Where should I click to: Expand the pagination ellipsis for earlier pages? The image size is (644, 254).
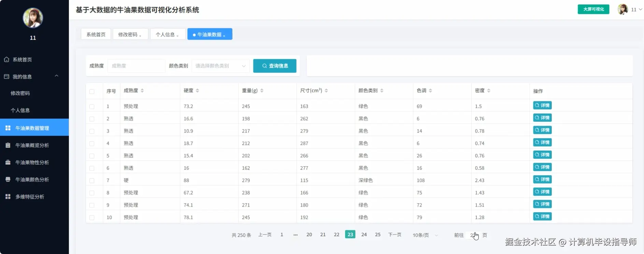tap(296, 235)
